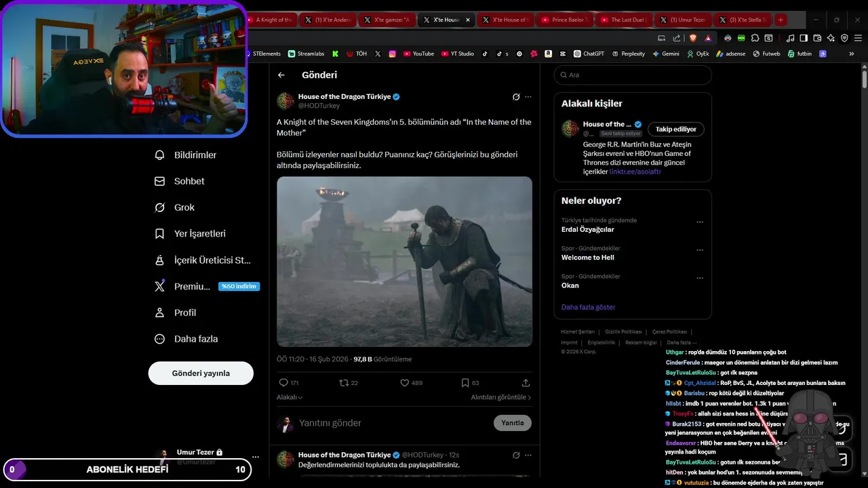Viewport: 868px width, 488px height.
Task: Switch to X'te Stella tab
Action: tap(743, 20)
